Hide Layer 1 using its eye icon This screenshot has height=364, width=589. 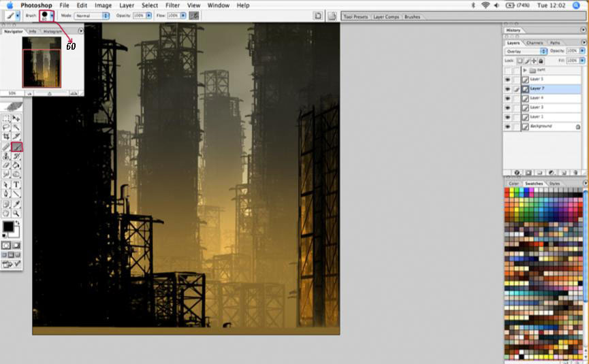[x=508, y=117]
